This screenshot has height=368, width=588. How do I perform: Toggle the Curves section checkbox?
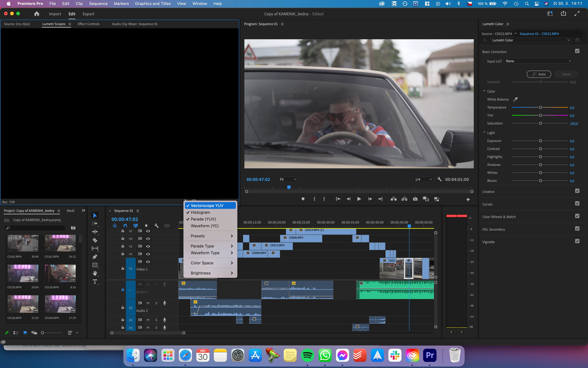pyautogui.click(x=577, y=203)
